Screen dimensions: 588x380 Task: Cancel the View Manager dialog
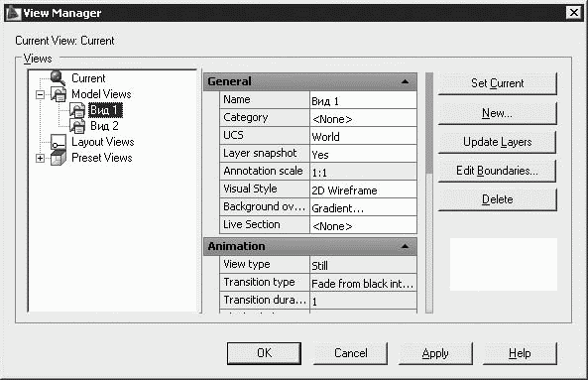click(351, 353)
